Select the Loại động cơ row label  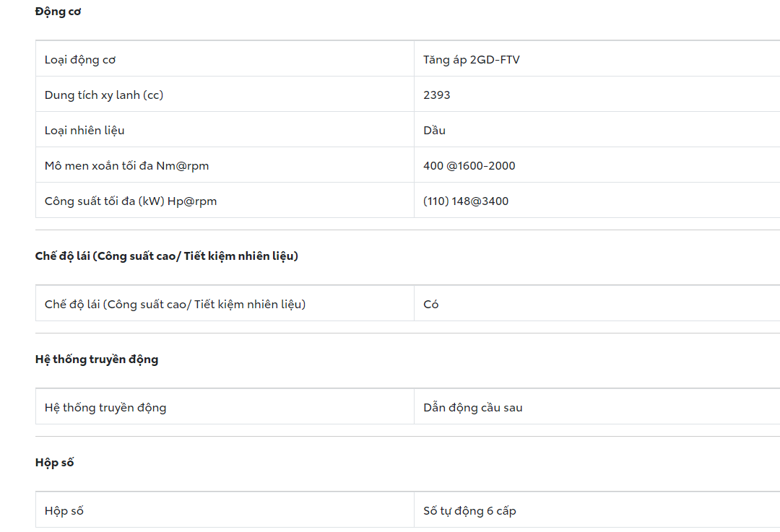[x=80, y=59]
